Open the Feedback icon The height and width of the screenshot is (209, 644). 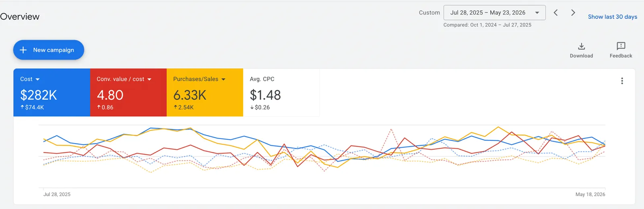pos(621,46)
